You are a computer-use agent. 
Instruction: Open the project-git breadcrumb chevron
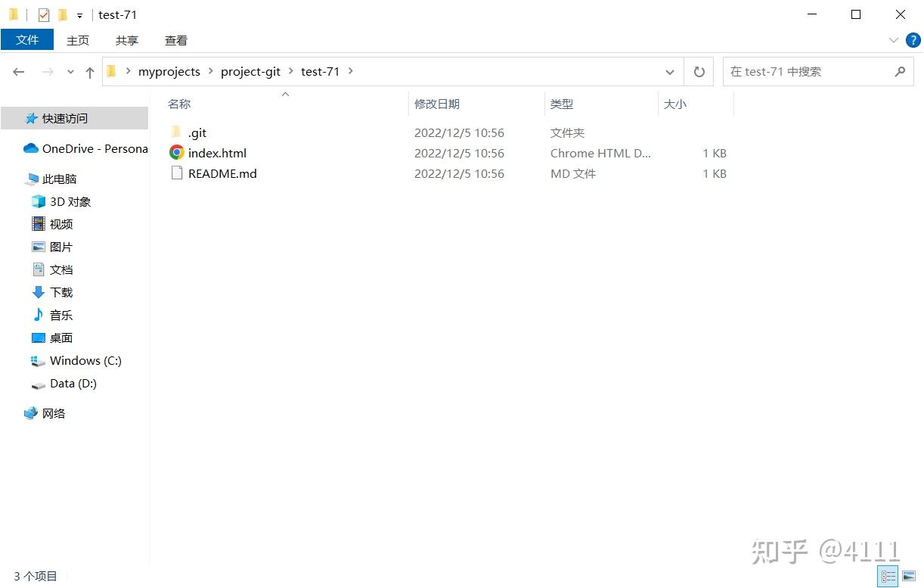coord(292,71)
